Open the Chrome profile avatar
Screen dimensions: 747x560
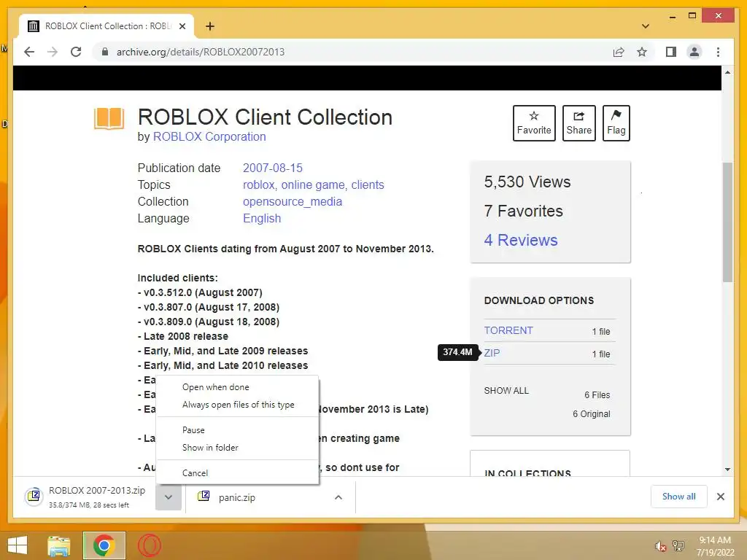[x=694, y=52]
